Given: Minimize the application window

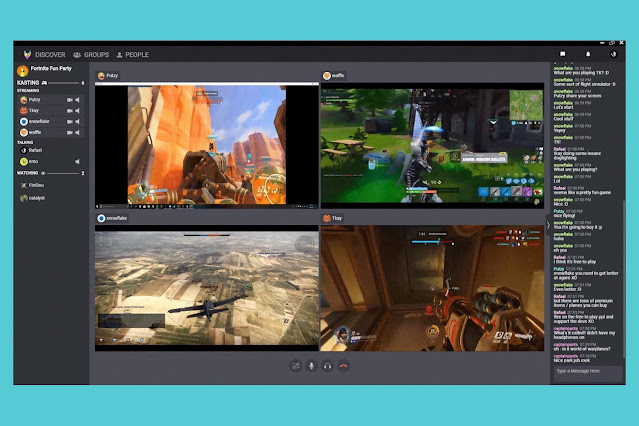Looking at the screenshot, I should pos(602,43).
